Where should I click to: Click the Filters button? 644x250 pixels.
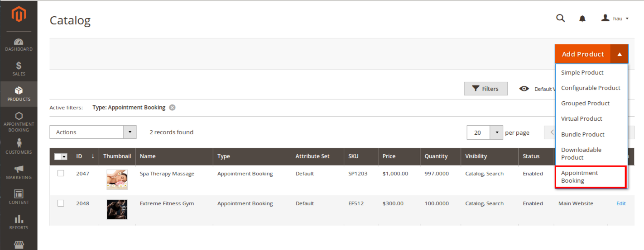point(485,89)
